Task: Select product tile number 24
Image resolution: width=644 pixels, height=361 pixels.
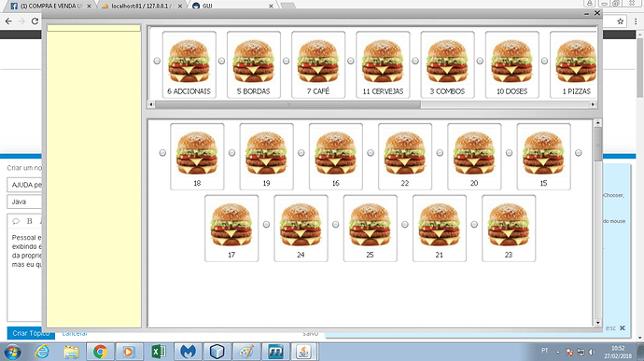Action: (301, 229)
